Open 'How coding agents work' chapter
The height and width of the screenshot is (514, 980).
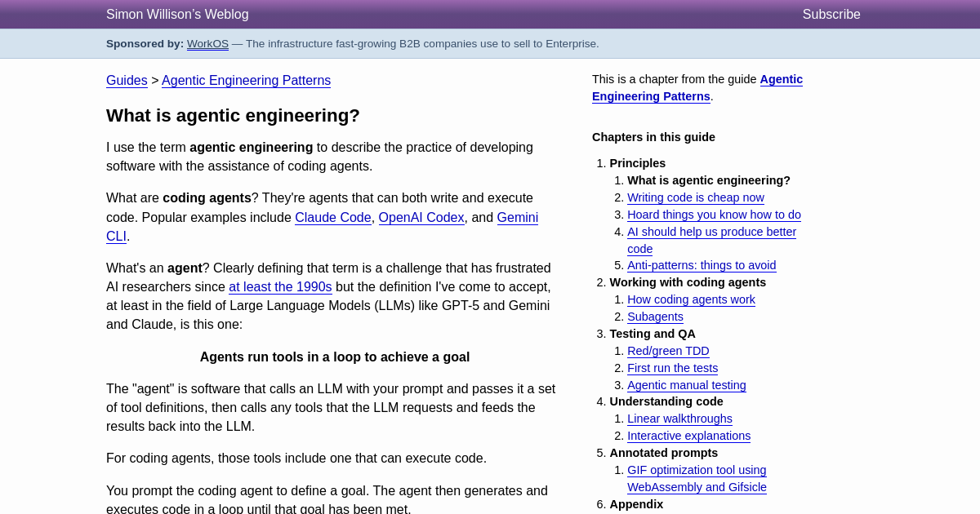tap(691, 299)
